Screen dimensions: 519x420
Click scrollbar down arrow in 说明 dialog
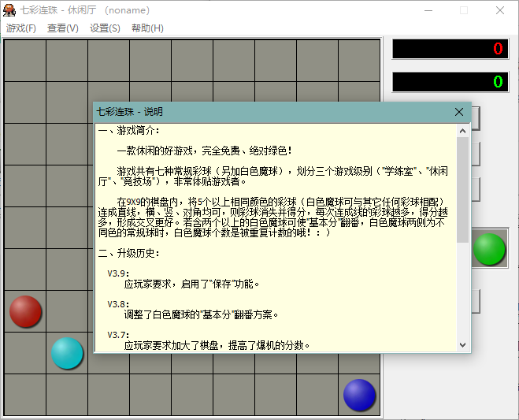[x=463, y=345]
